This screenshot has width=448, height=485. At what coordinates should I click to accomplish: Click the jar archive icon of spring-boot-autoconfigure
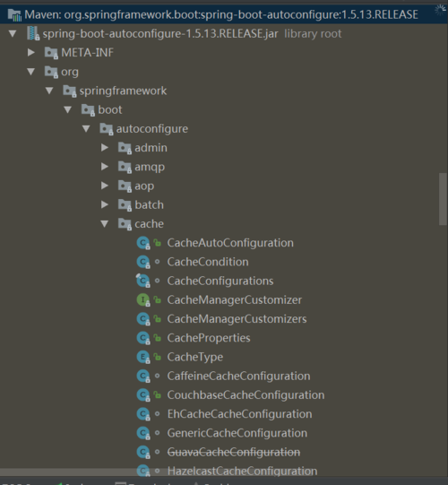pyautogui.click(x=33, y=33)
